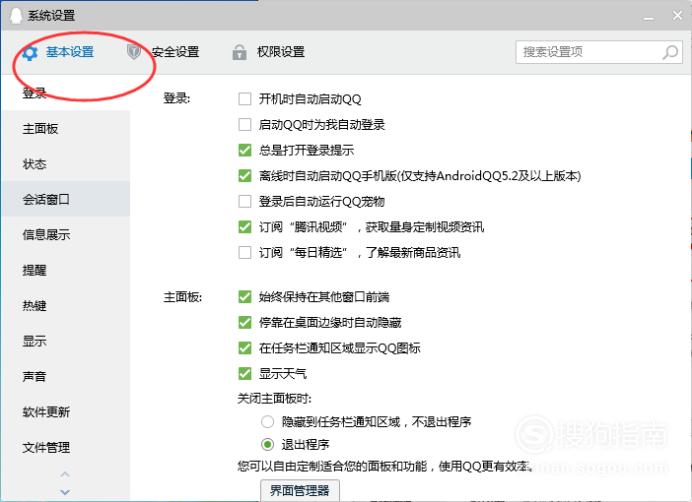
Task: Select 声音 in the sidebar
Action: (x=66, y=376)
